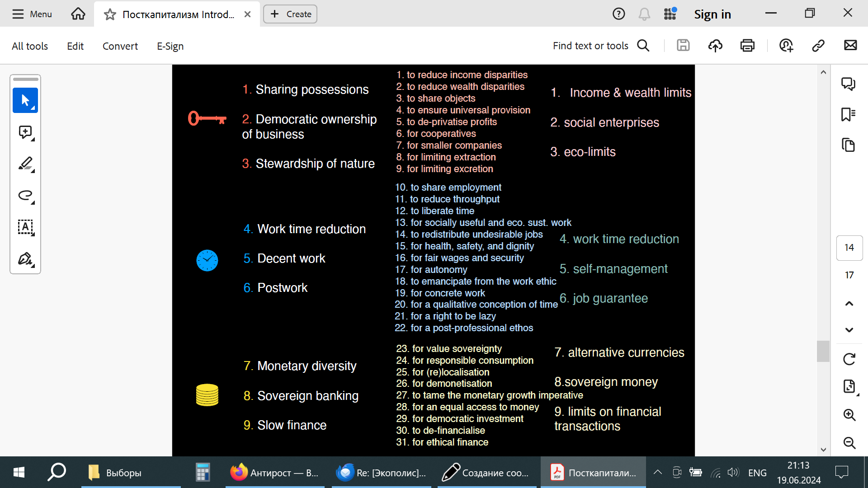Viewport: 868px width, 488px height.
Task: Click the vertical scrollbar thumb
Action: coord(823,351)
